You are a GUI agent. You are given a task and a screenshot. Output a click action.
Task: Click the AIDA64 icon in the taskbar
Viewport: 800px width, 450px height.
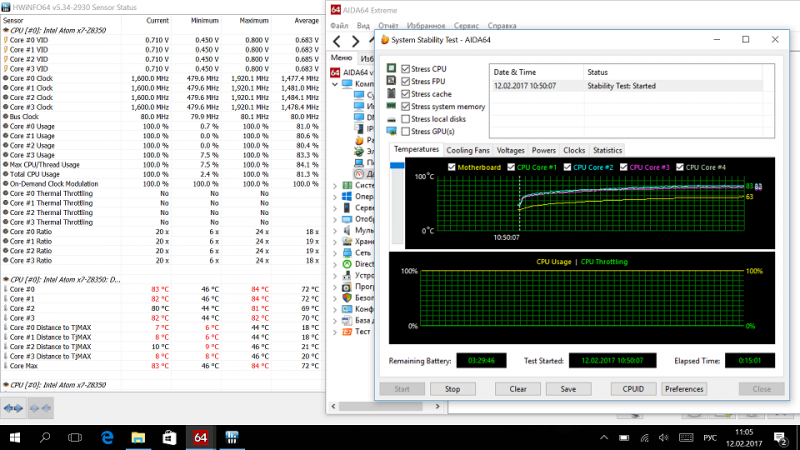click(x=200, y=438)
